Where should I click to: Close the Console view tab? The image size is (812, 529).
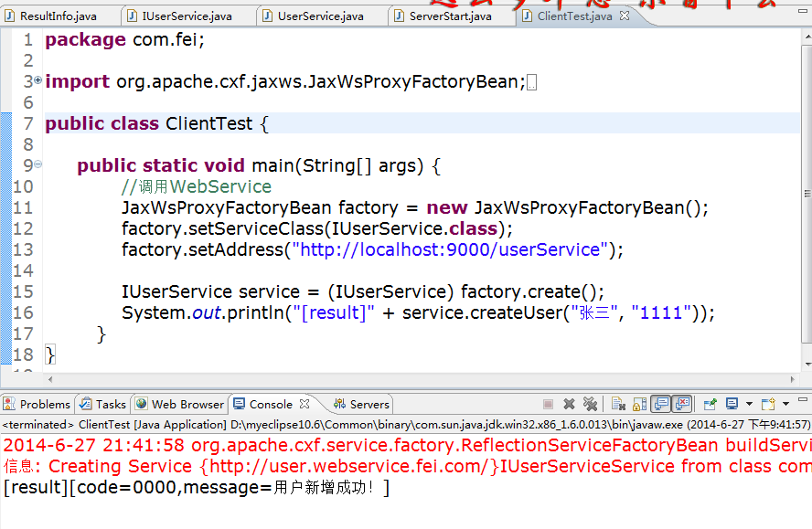tap(304, 404)
